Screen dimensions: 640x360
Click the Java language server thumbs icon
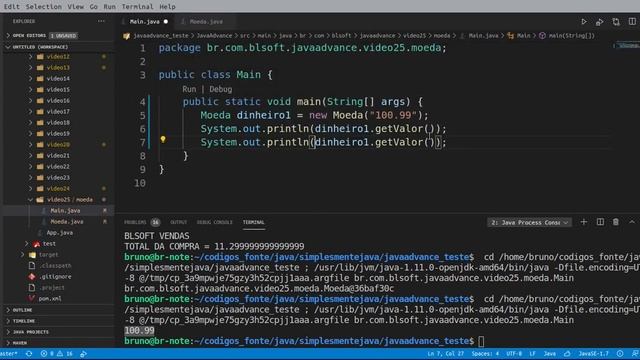point(567,354)
